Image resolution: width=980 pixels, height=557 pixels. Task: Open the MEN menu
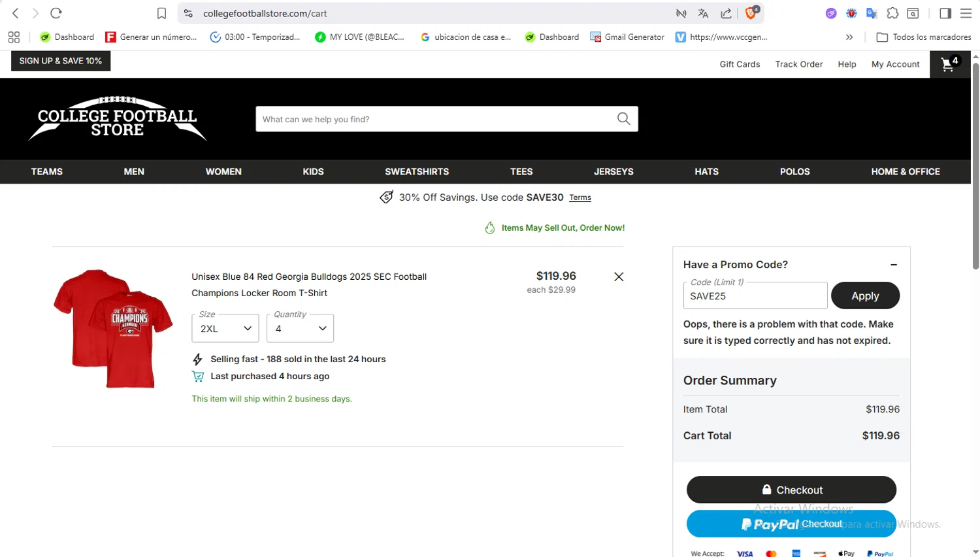pyautogui.click(x=134, y=171)
